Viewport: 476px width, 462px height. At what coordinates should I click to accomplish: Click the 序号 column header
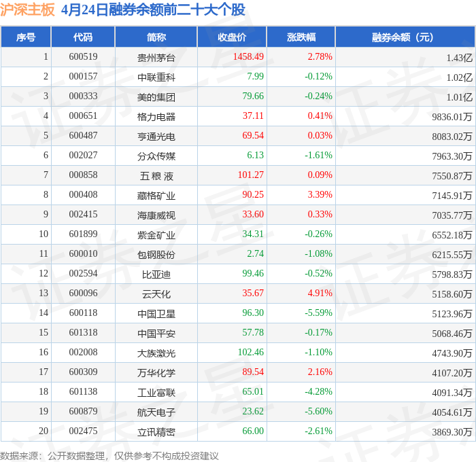click(x=26, y=37)
